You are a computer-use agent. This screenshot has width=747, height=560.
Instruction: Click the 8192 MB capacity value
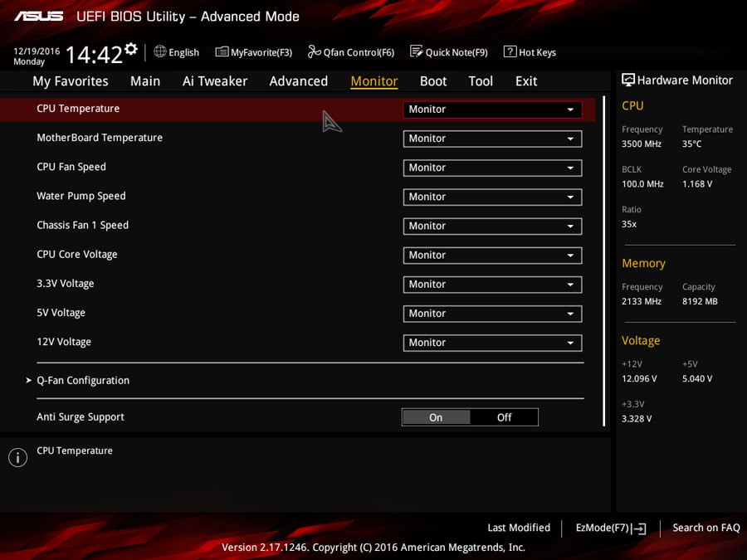700,301
